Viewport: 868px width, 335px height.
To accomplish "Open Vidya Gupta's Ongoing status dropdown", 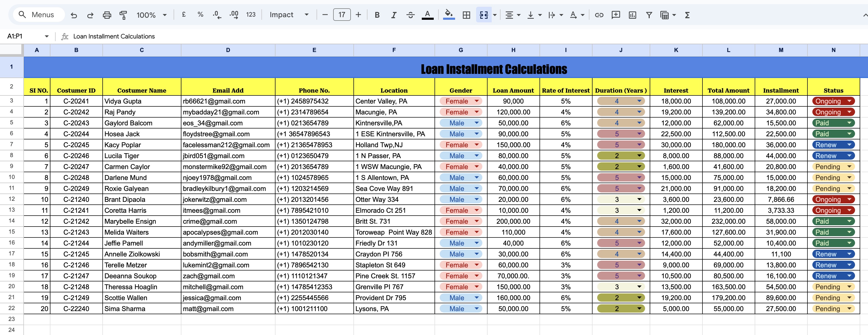I will (849, 101).
